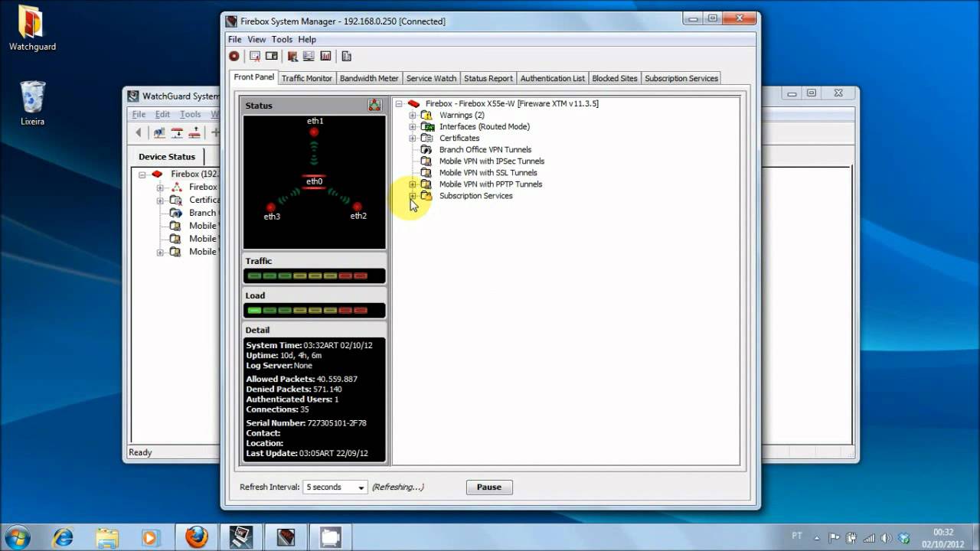Screen dimensions: 980x551
Task: Switch to the Subscription Services tab
Action: 681,78
